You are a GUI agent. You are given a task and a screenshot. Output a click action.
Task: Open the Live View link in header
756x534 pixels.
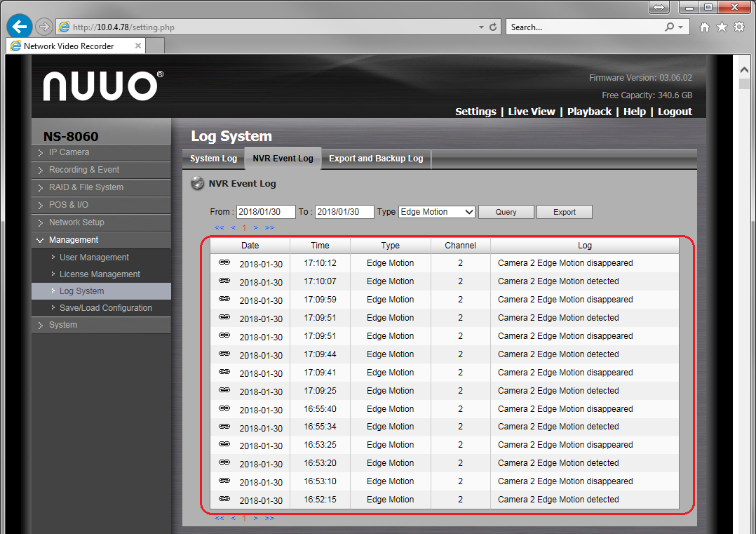click(x=531, y=112)
